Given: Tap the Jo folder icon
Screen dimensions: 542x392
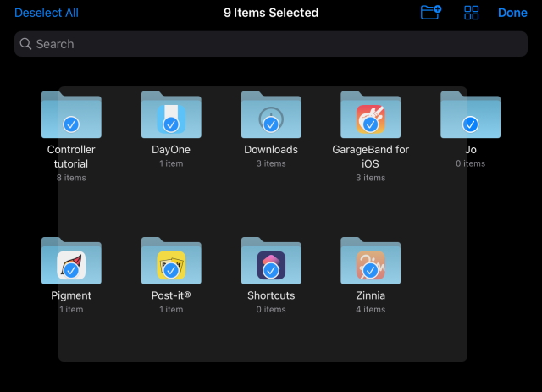Looking at the screenshot, I should (x=471, y=114).
